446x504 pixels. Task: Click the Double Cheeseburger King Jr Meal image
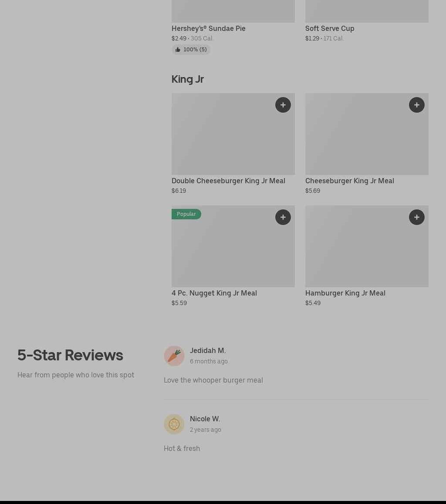pos(226,139)
